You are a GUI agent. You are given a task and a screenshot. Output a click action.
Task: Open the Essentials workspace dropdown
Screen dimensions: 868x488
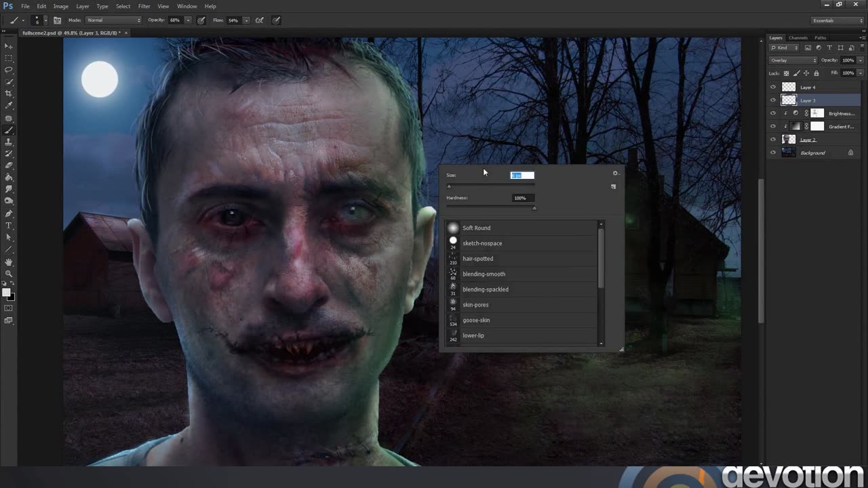pyautogui.click(x=838, y=20)
